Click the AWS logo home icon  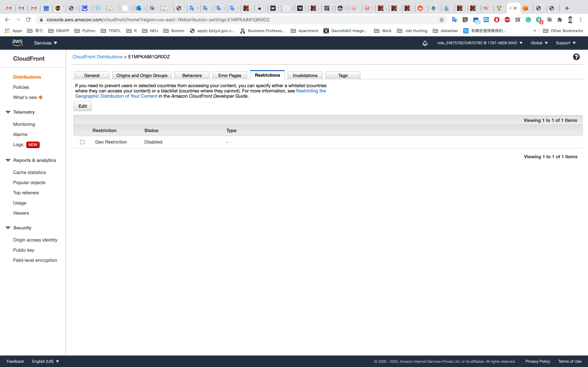pos(18,43)
